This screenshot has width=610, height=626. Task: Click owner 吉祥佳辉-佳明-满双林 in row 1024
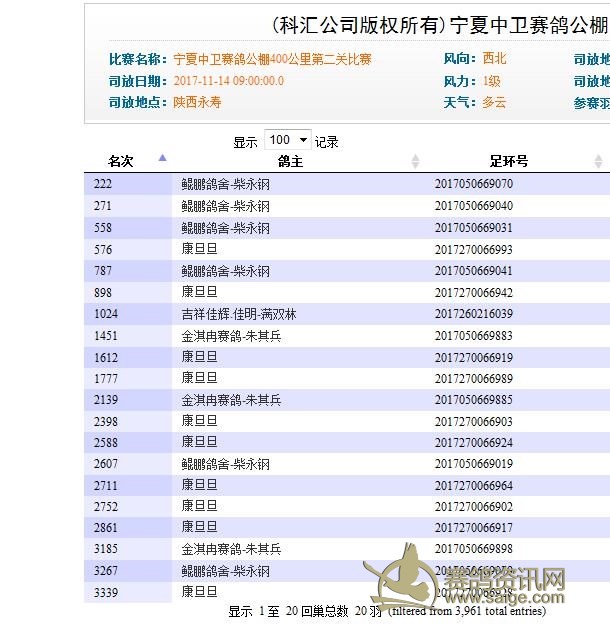point(239,314)
